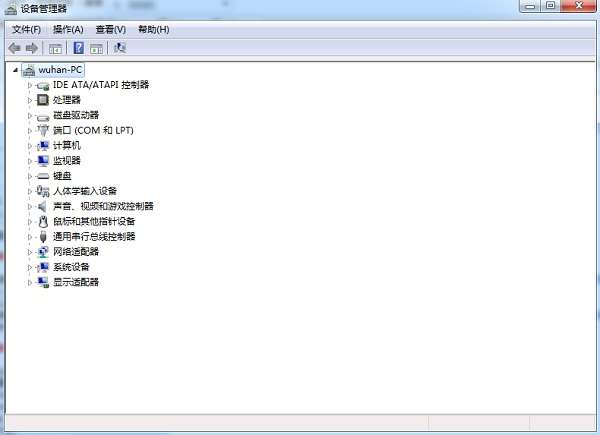Click the 端口 (COM 和 LPT) port icon

tap(43, 130)
